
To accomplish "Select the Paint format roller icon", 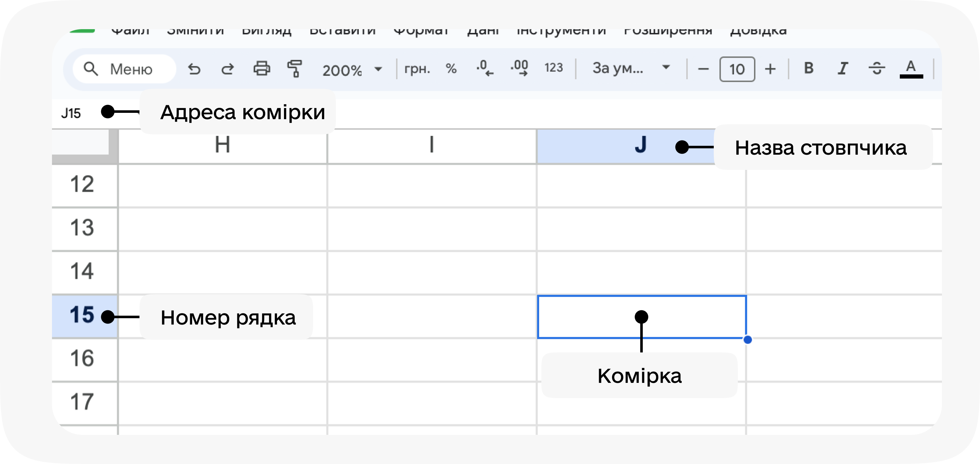I will tap(295, 69).
